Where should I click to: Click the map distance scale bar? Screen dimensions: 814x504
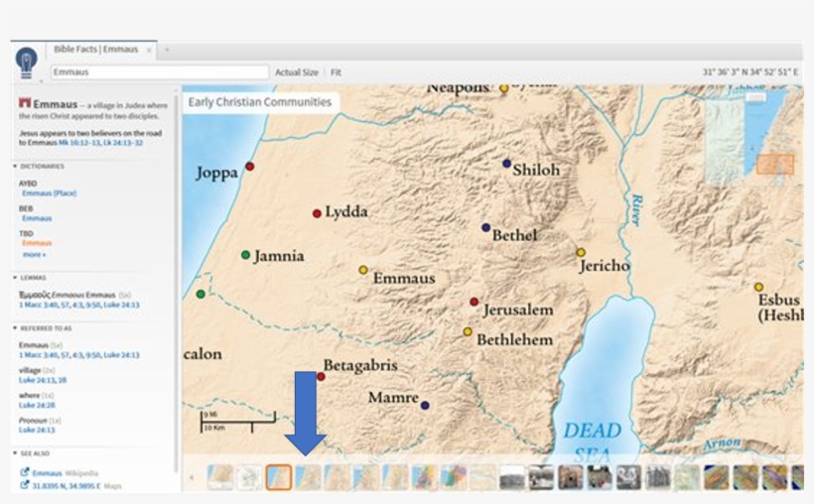(x=238, y=422)
